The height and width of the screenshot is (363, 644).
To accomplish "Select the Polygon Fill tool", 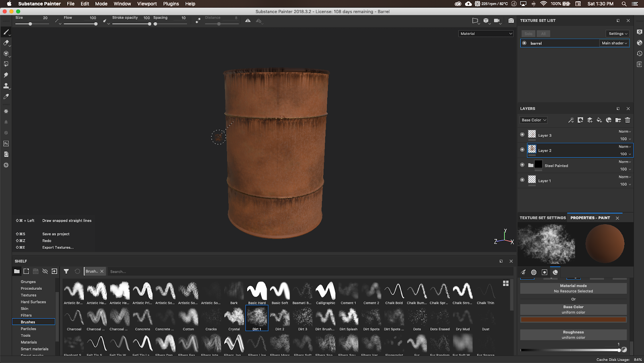I will tap(6, 64).
